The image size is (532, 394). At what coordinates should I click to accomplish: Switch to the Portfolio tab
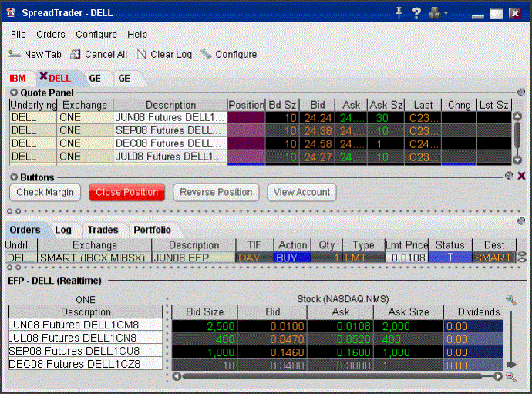[152, 230]
